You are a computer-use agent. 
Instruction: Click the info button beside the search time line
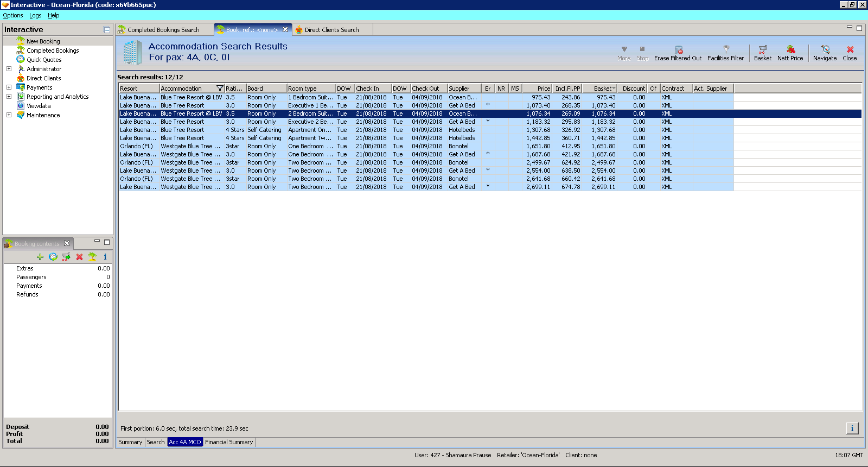click(852, 428)
